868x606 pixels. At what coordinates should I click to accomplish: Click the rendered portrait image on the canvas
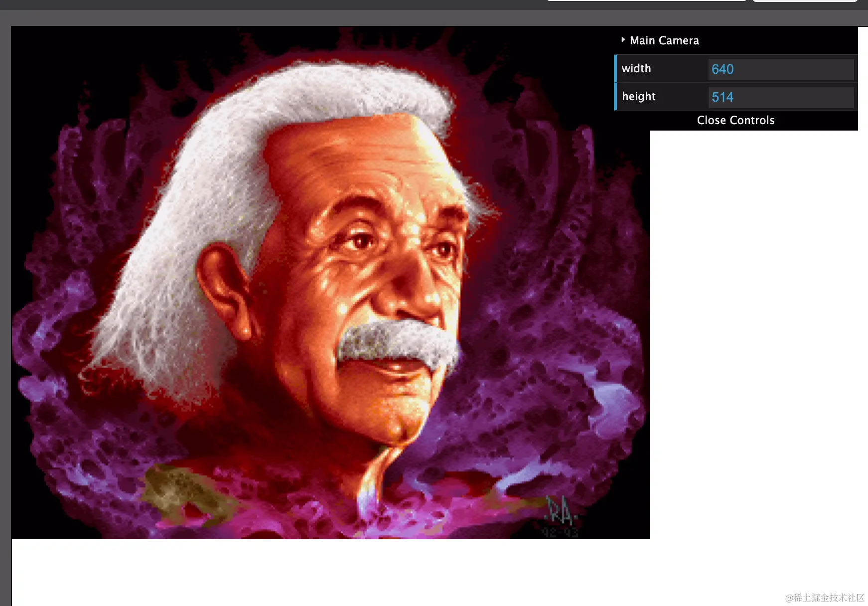point(330,283)
